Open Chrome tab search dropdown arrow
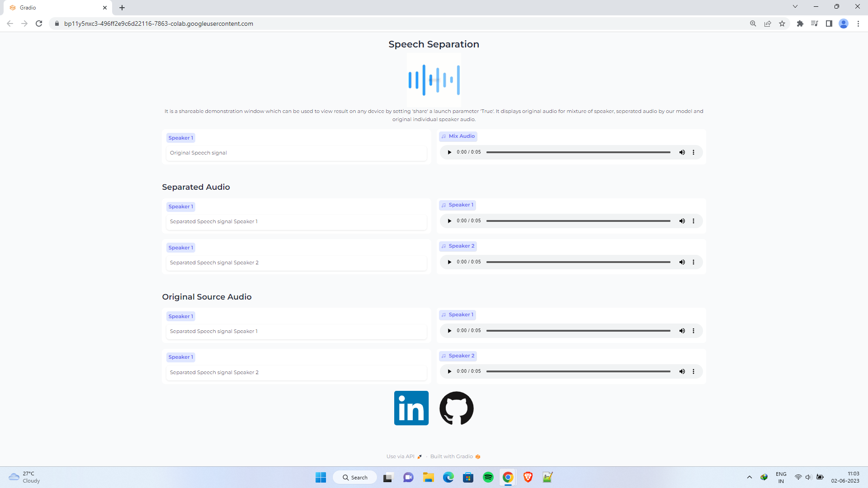868x488 pixels. 795,7
